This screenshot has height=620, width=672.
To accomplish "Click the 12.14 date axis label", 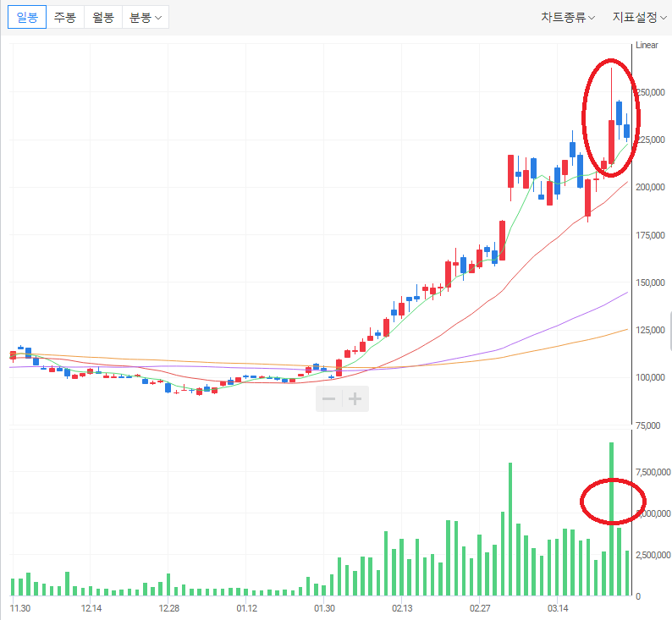I will 91,608.
